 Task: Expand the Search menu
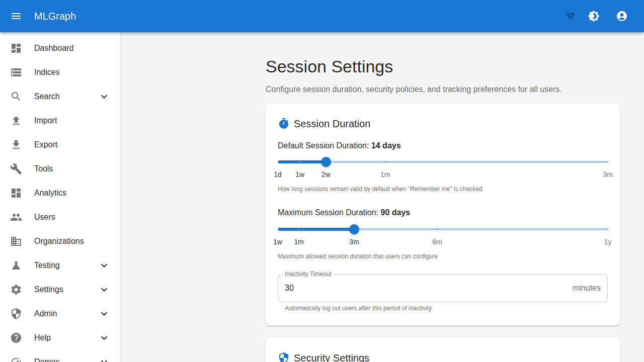pos(104,96)
